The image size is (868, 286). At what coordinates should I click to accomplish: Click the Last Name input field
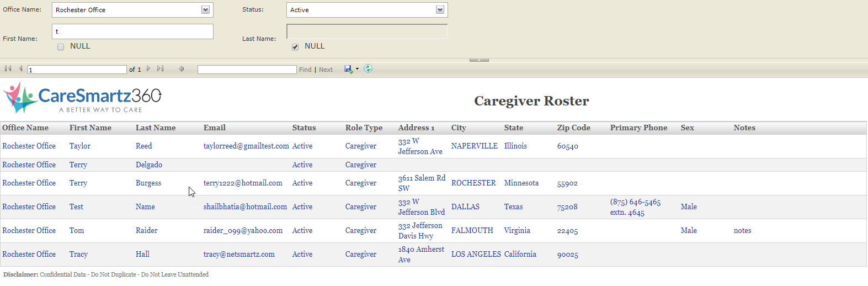367,31
